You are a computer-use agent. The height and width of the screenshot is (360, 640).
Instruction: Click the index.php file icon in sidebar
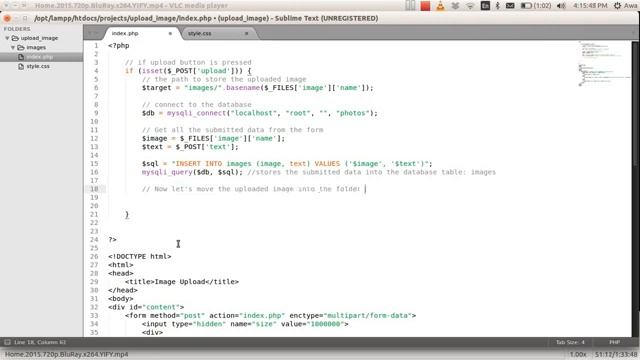click(21, 57)
